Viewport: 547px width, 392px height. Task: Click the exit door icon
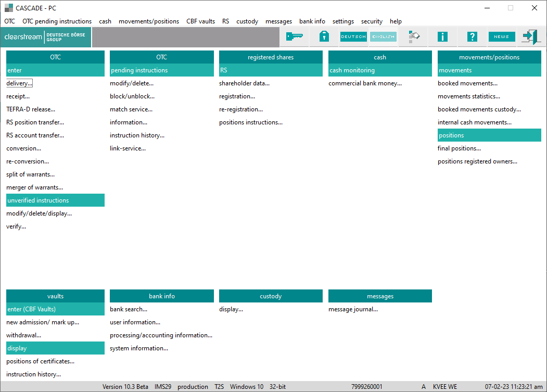pyautogui.click(x=530, y=36)
